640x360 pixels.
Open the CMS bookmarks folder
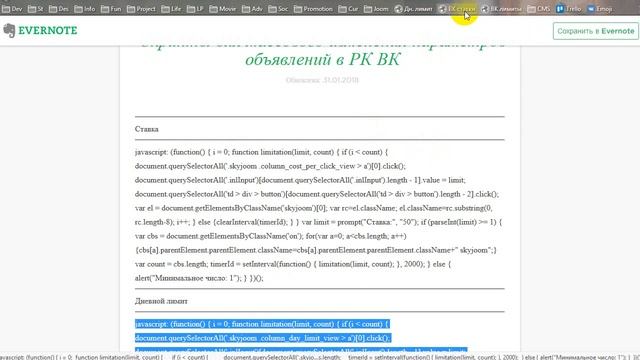[x=539, y=9]
